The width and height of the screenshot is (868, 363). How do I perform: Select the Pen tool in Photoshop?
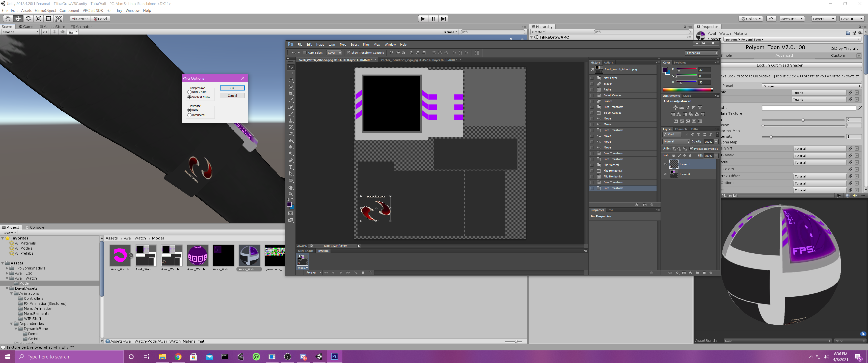[x=290, y=161]
